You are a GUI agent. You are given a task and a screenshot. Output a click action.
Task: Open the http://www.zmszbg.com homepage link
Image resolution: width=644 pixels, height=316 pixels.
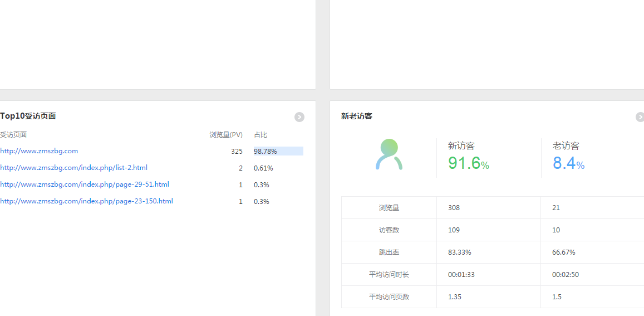coord(39,151)
